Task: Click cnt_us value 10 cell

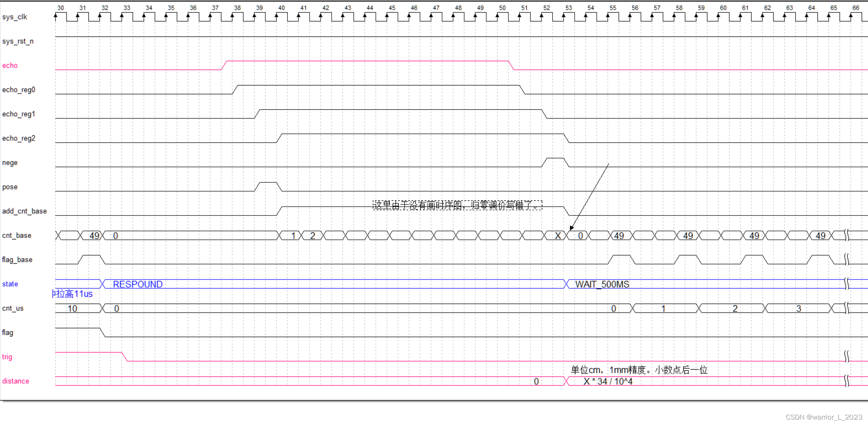Action: [72, 309]
